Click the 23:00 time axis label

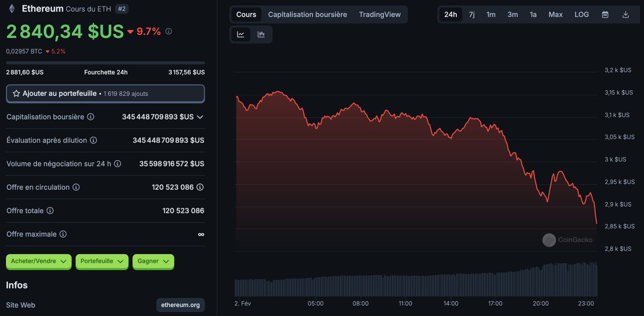[586, 304]
